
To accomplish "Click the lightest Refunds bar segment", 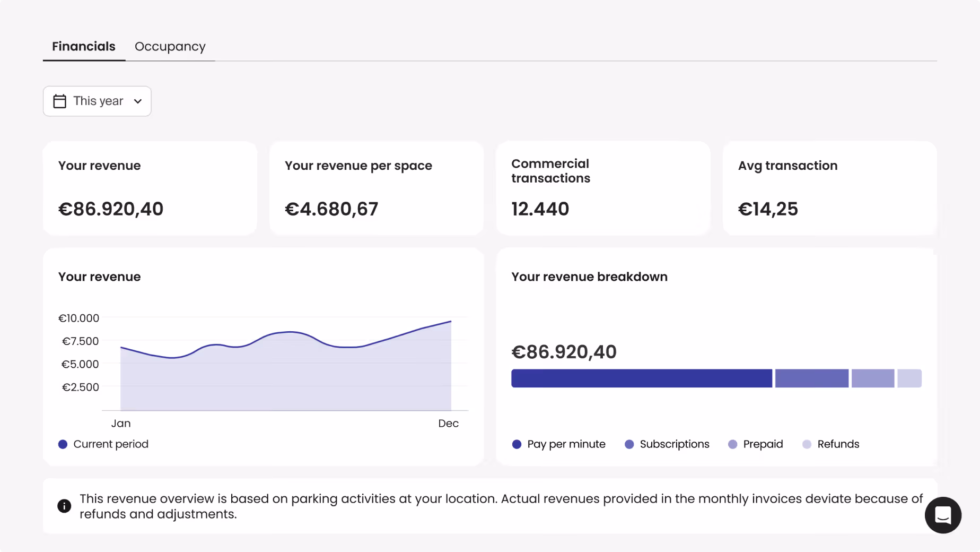I will point(909,378).
